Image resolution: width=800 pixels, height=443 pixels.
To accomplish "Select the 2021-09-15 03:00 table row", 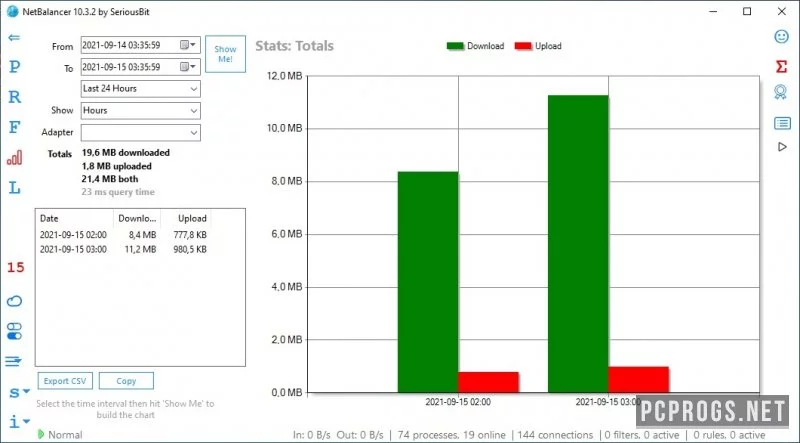I will (x=123, y=250).
